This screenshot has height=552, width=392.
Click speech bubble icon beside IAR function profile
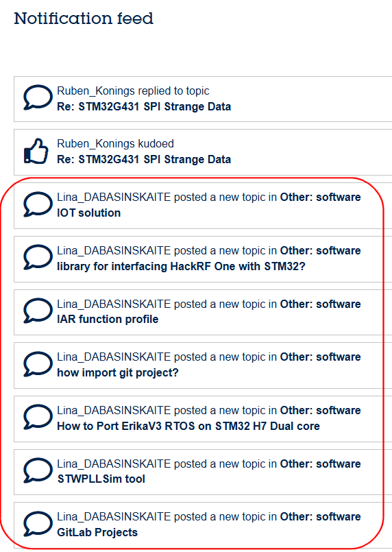[x=38, y=311]
